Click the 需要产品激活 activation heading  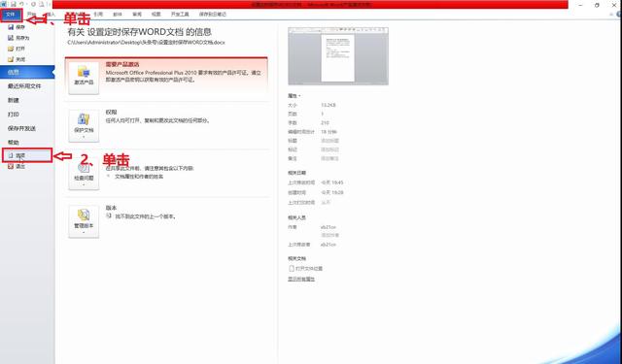pyautogui.click(x=122, y=64)
